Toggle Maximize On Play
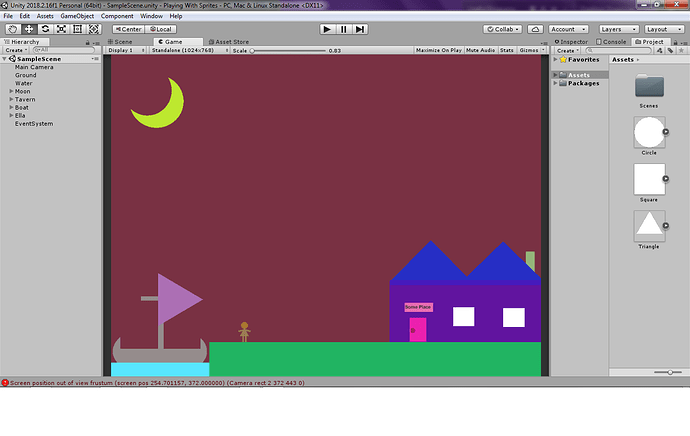Image resolution: width=690 pixels, height=436 pixels. point(439,50)
